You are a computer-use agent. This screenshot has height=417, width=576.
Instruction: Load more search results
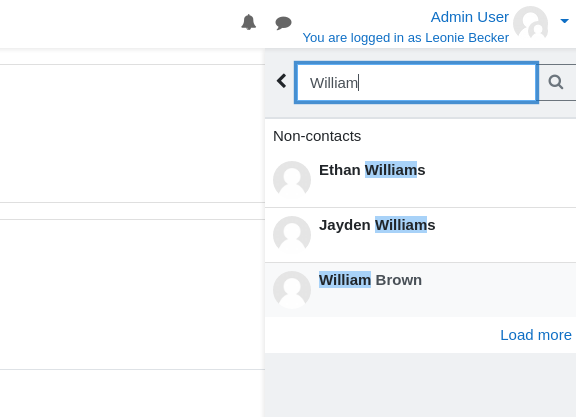click(x=536, y=335)
